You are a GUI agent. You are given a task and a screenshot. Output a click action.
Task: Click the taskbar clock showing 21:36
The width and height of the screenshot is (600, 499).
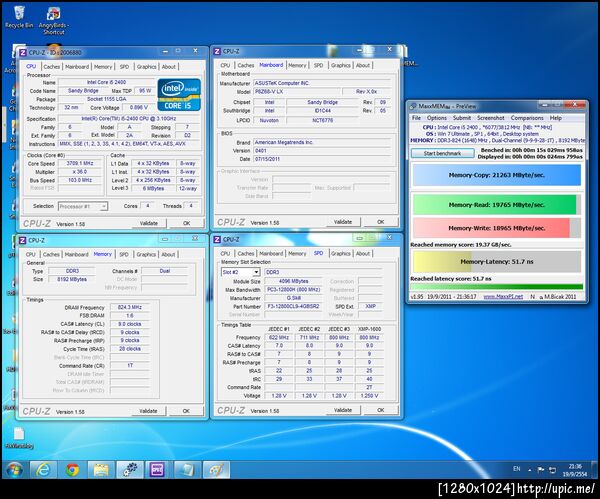pyautogui.click(x=577, y=469)
